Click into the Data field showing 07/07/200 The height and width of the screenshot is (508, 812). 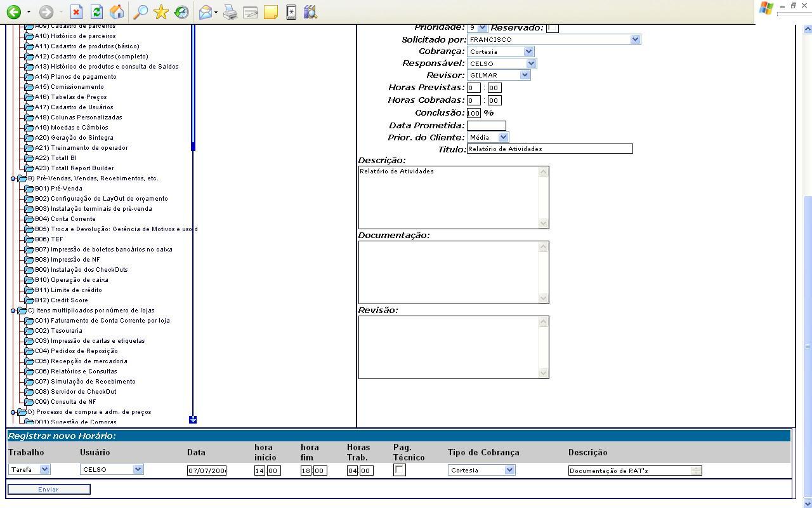pos(207,471)
